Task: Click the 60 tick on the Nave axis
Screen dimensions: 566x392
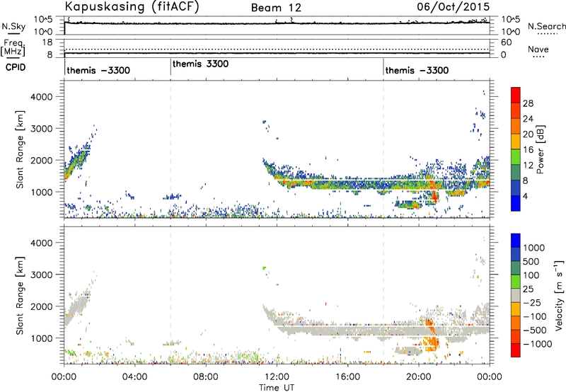Action: tap(506, 42)
